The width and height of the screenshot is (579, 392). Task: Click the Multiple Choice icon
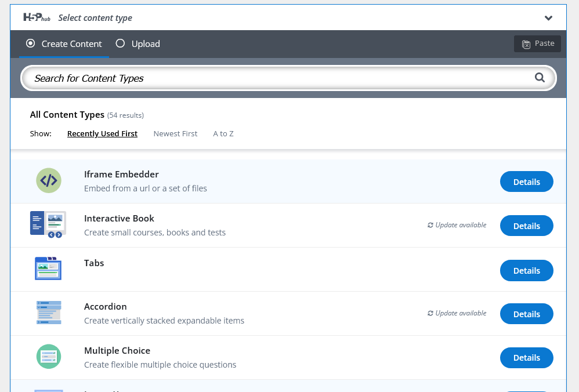coord(49,357)
